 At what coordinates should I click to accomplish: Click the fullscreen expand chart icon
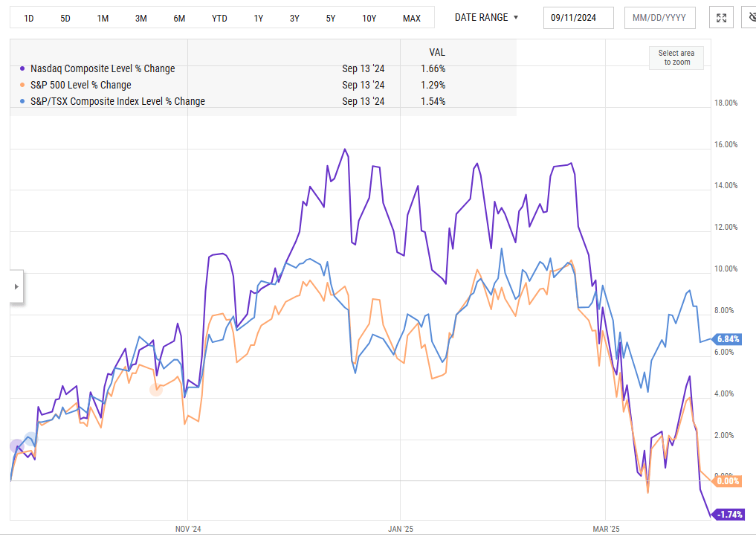pos(719,18)
